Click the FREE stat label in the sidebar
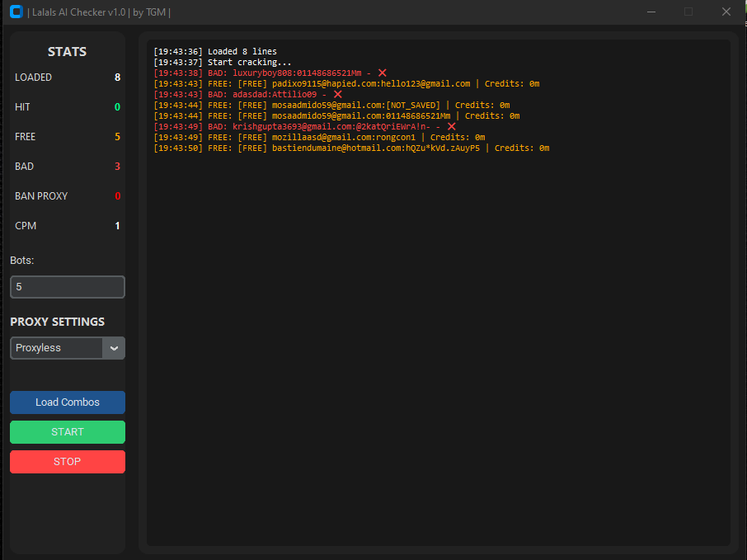The image size is (747, 560). [x=26, y=137]
